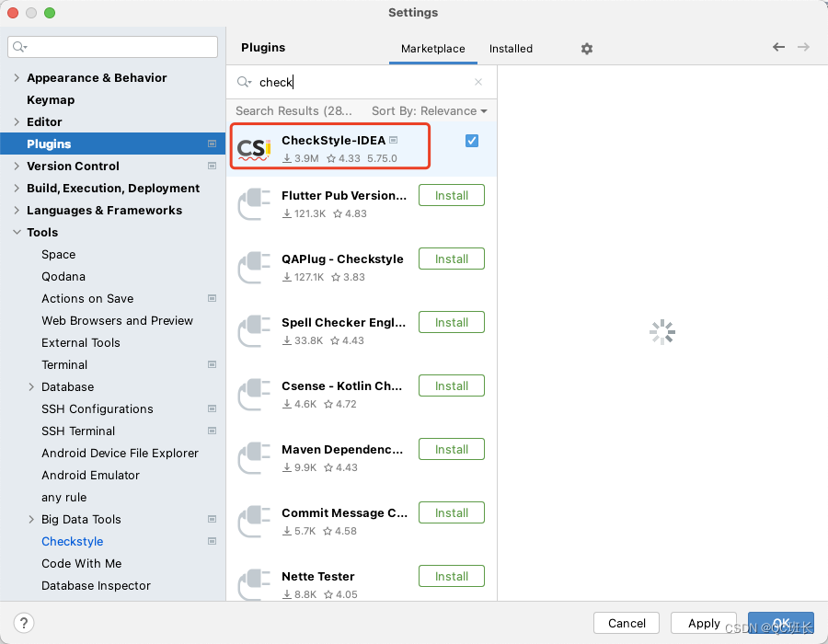
Task: Expand the Editor section
Action: [17, 122]
